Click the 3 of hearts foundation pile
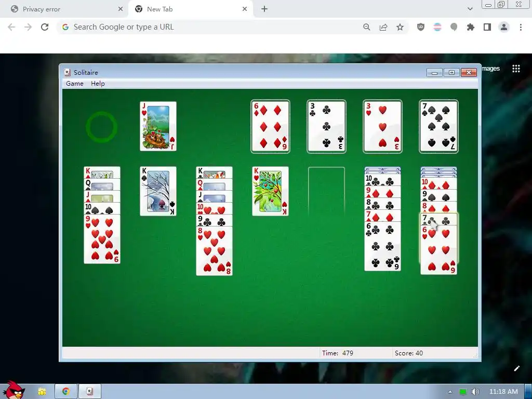 382,127
